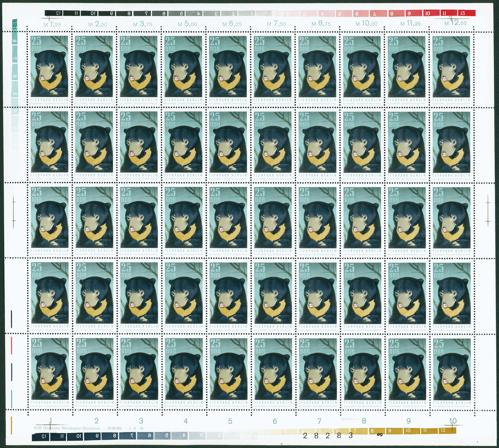Select red color bar swatch numbered 10
The height and width of the screenshot is (448, 499).
[431, 13]
